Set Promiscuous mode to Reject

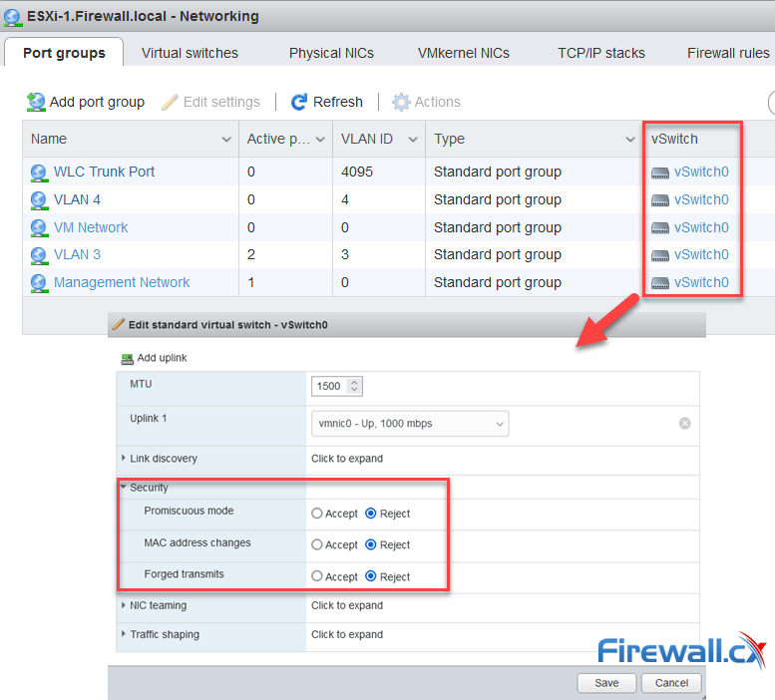tap(371, 514)
